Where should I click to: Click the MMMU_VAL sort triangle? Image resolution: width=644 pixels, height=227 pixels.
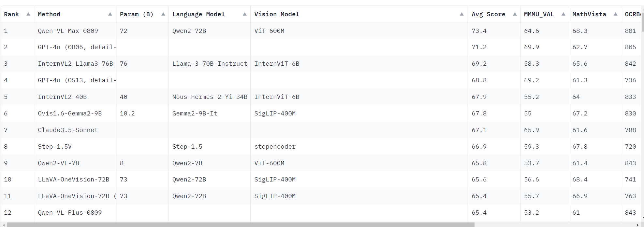coord(564,14)
